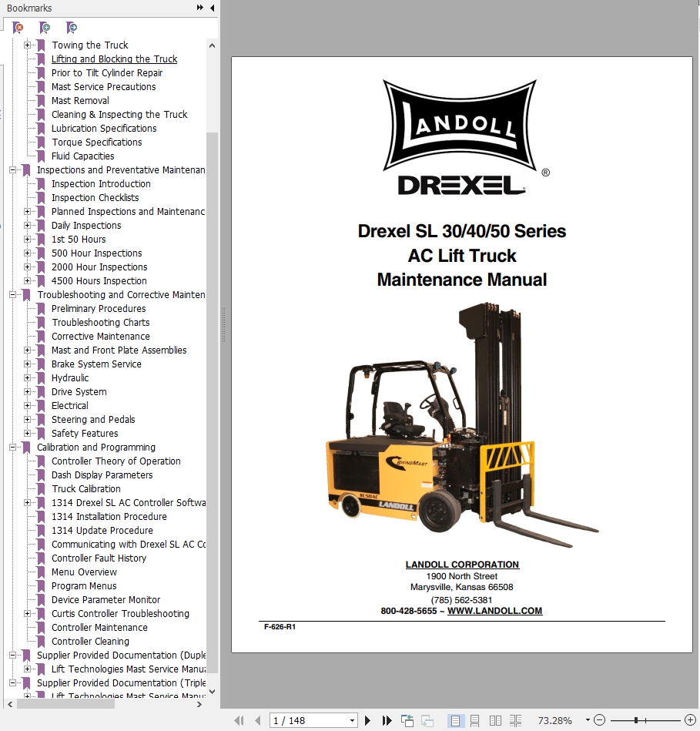Viewport: 700px width, 731px height.
Task: Open the Fluid Capacities bookmark
Action: [x=82, y=156]
